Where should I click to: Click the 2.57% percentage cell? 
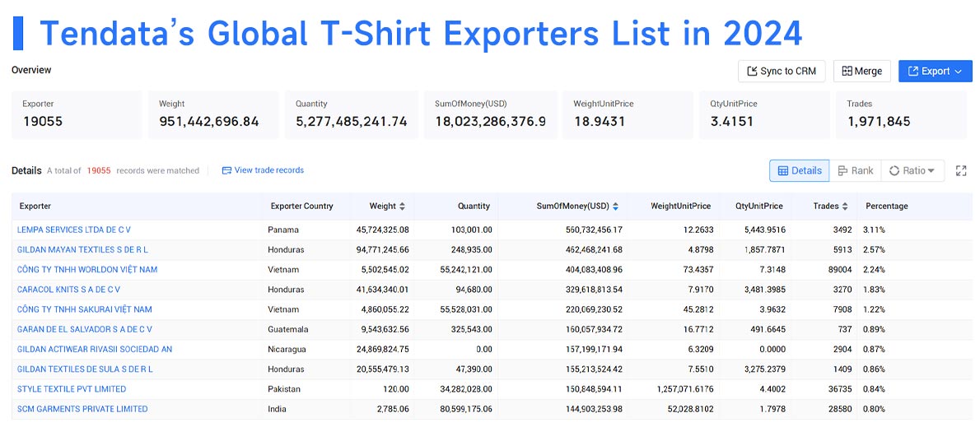[875, 250]
